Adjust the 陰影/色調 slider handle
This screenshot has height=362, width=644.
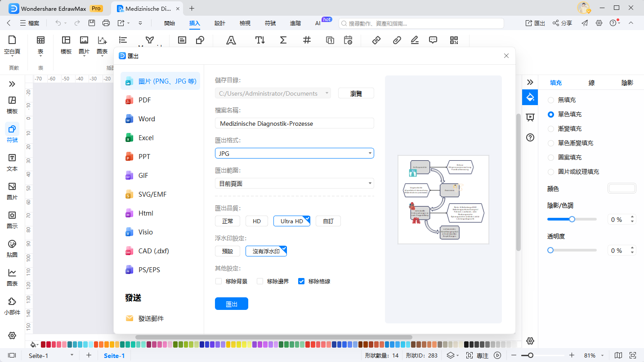click(572, 220)
